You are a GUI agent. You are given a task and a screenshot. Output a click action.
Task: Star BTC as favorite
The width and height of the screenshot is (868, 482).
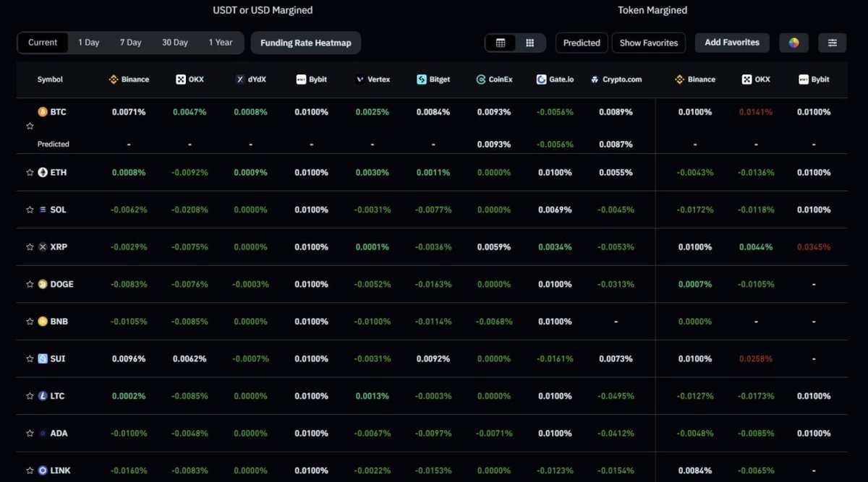[x=30, y=126]
